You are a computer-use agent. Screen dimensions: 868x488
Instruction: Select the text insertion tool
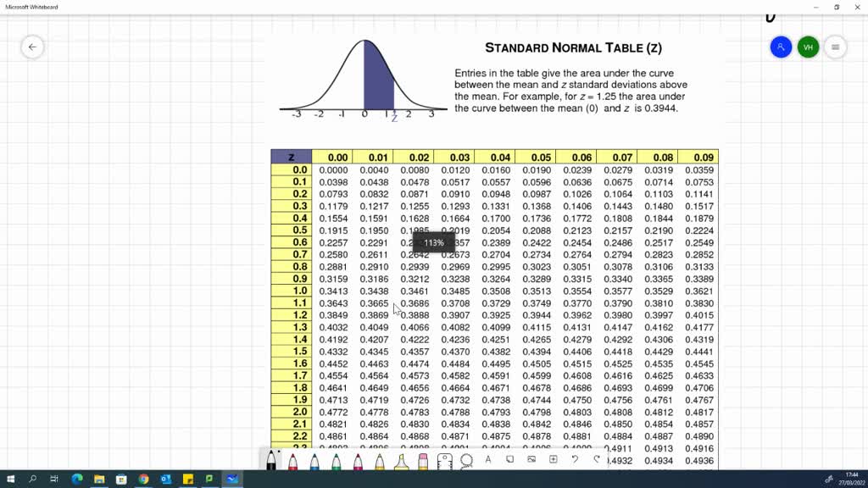click(x=487, y=459)
